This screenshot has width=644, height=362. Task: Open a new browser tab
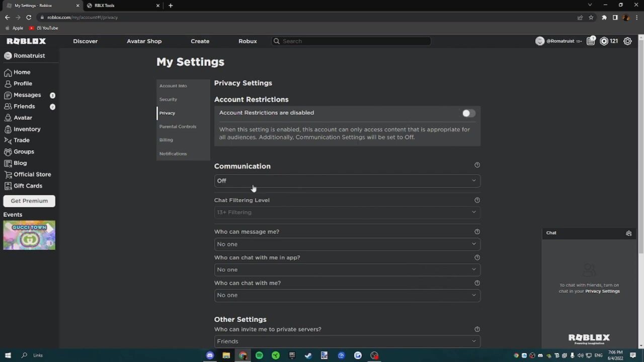pos(171,6)
